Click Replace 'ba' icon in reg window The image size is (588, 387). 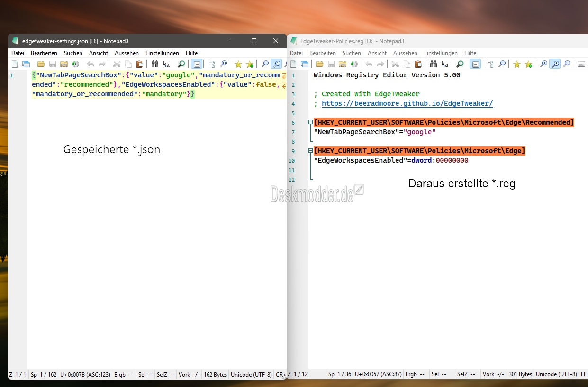444,64
